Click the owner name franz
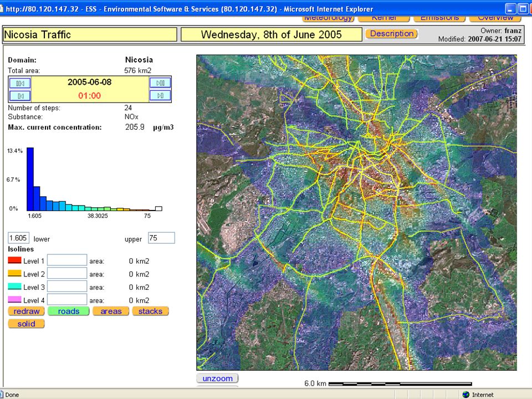The width and height of the screenshot is (532, 399). pyautogui.click(x=513, y=30)
